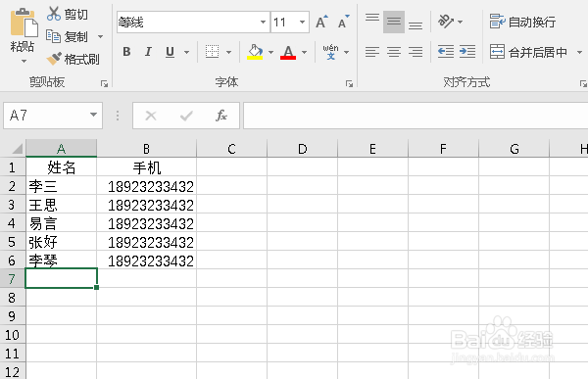588x379 pixels.
Task: Click the Paste clipboard icon
Action: click(24, 24)
